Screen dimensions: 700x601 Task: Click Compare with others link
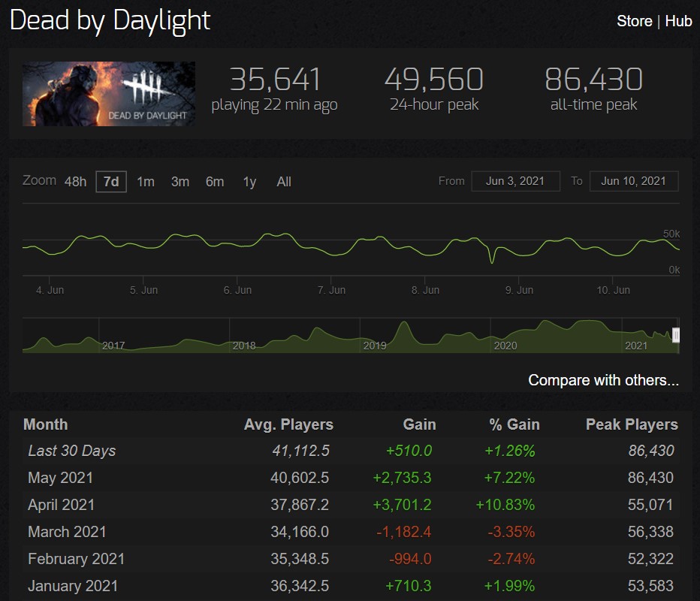tap(603, 380)
